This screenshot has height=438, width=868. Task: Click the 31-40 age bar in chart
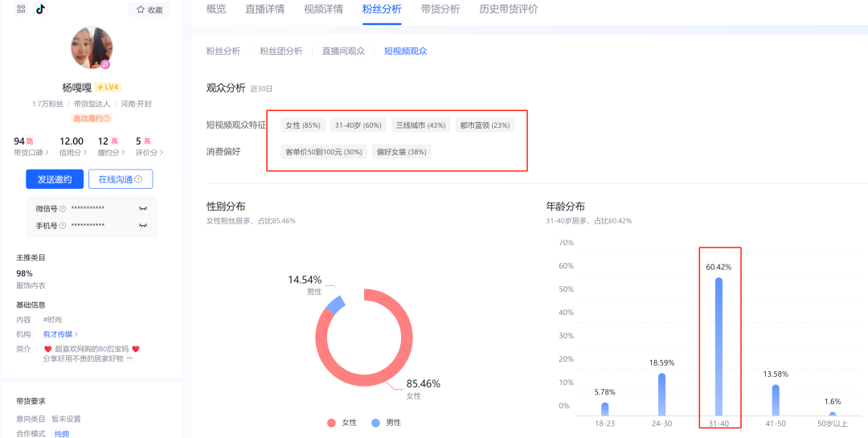(x=719, y=346)
